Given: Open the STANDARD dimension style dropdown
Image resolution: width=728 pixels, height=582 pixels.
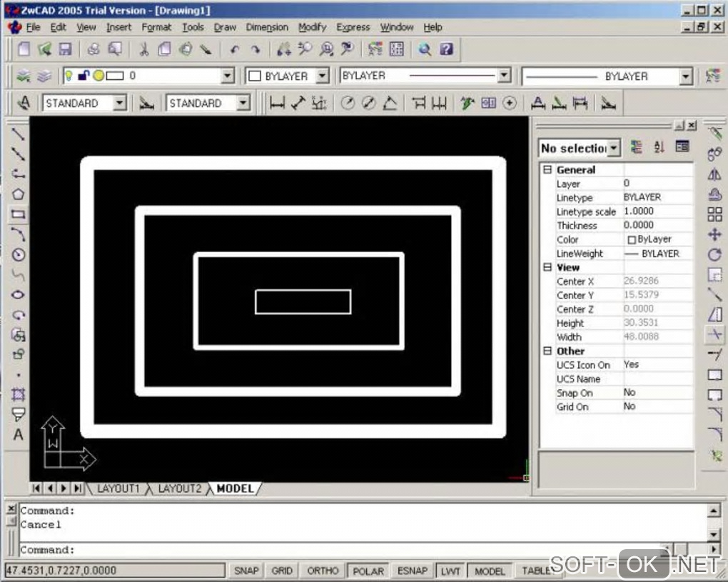Looking at the screenshot, I should pos(243,103).
